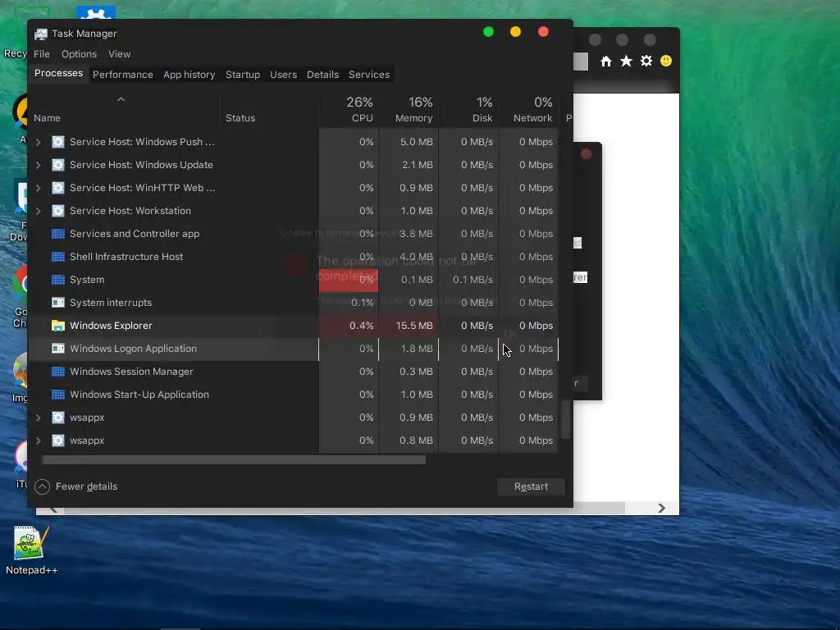The image size is (840, 630).
Task: Click the Windows Start-Up Application icon
Action: tap(58, 395)
